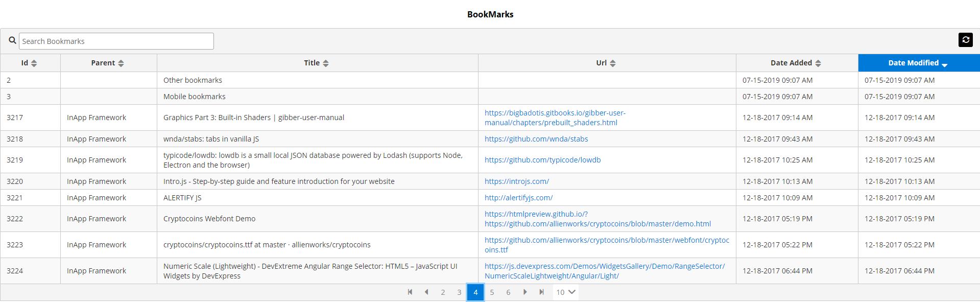This screenshot has width=980, height=302.
Task: Open page size dropdown showing 10
Action: [565, 292]
